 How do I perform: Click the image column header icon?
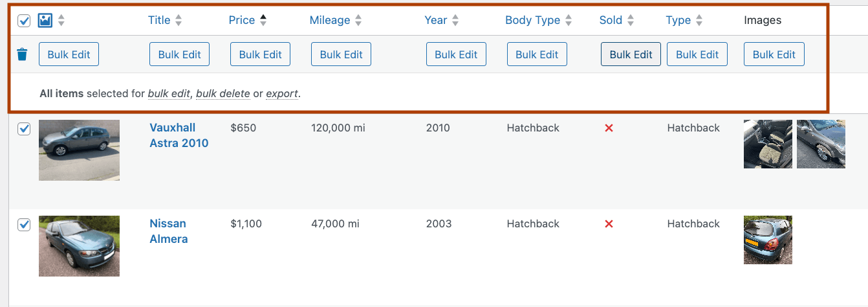(45, 21)
